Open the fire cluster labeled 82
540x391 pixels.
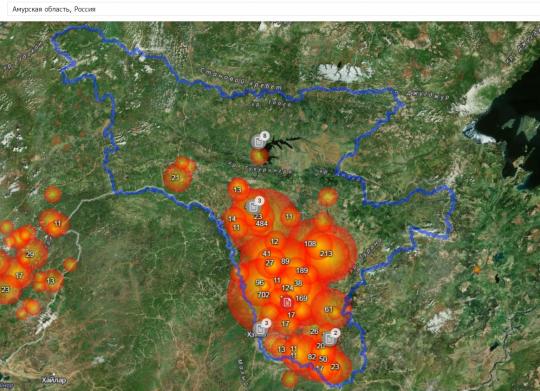pos(312,357)
